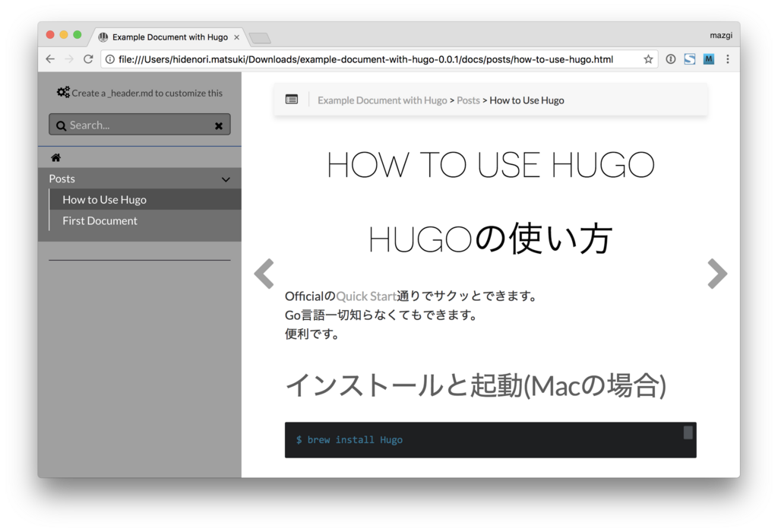Click the mazgi profile name
The width and height of the screenshot is (778, 532).
(x=720, y=35)
